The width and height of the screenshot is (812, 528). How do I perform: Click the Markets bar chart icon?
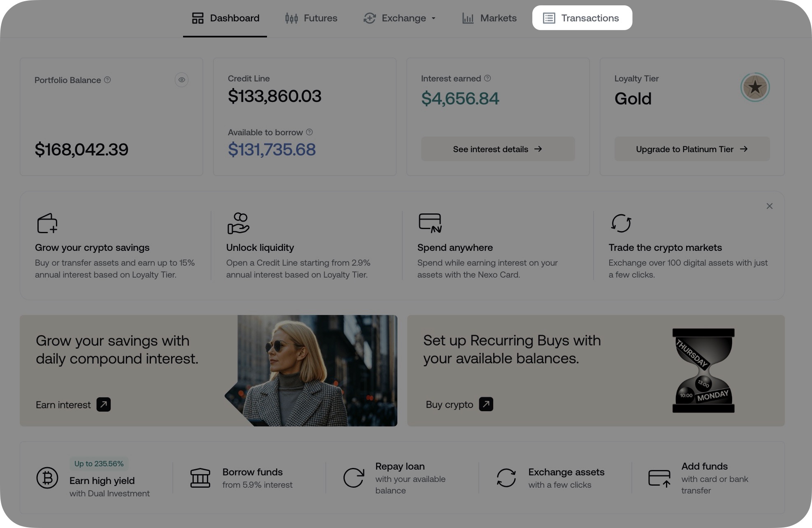click(x=468, y=18)
